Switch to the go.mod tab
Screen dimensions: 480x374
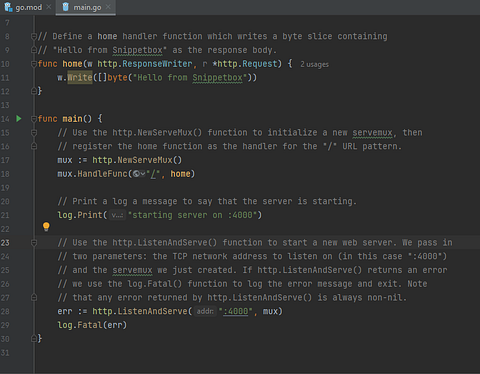(x=28, y=7)
